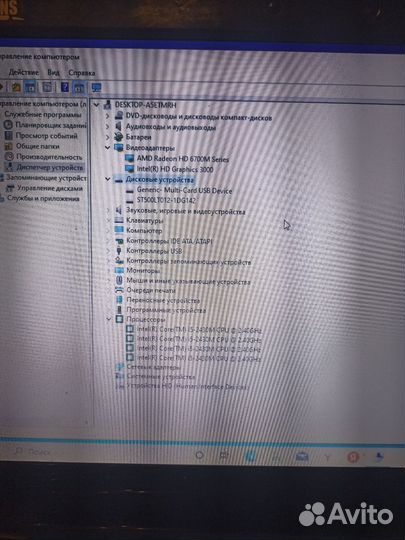Collapse the Видеоадаптеры category
405x540 pixels.
coord(107,148)
